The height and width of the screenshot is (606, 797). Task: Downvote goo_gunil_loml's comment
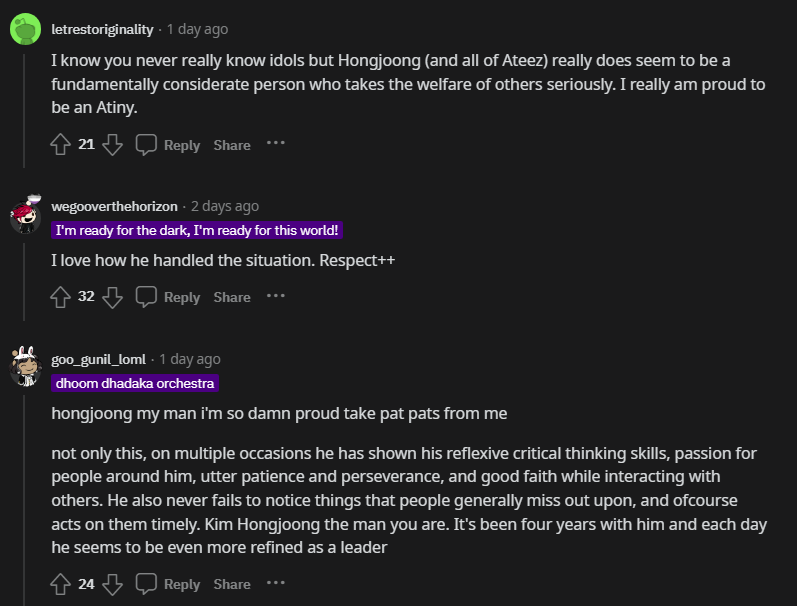point(113,584)
